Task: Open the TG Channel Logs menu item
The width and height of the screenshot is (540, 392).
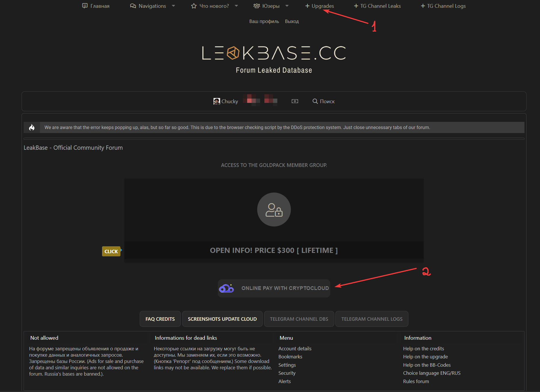Action: (x=443, y=6)
